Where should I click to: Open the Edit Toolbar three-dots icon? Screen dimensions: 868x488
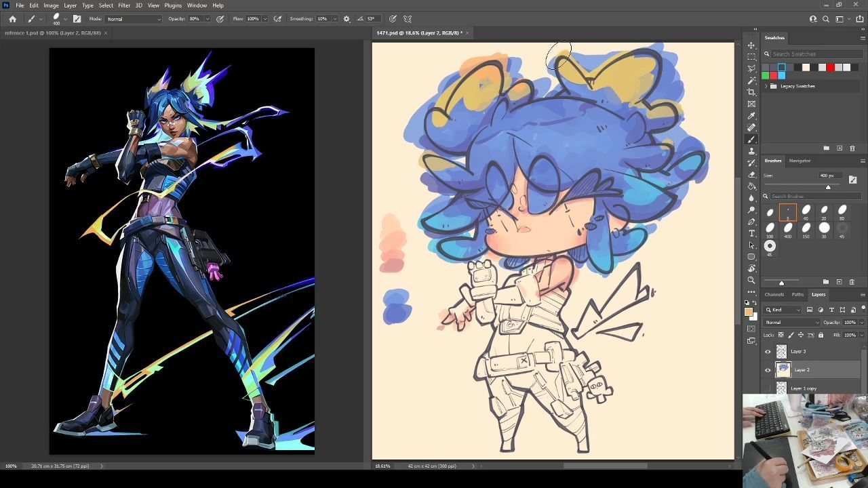coord(751,292)
